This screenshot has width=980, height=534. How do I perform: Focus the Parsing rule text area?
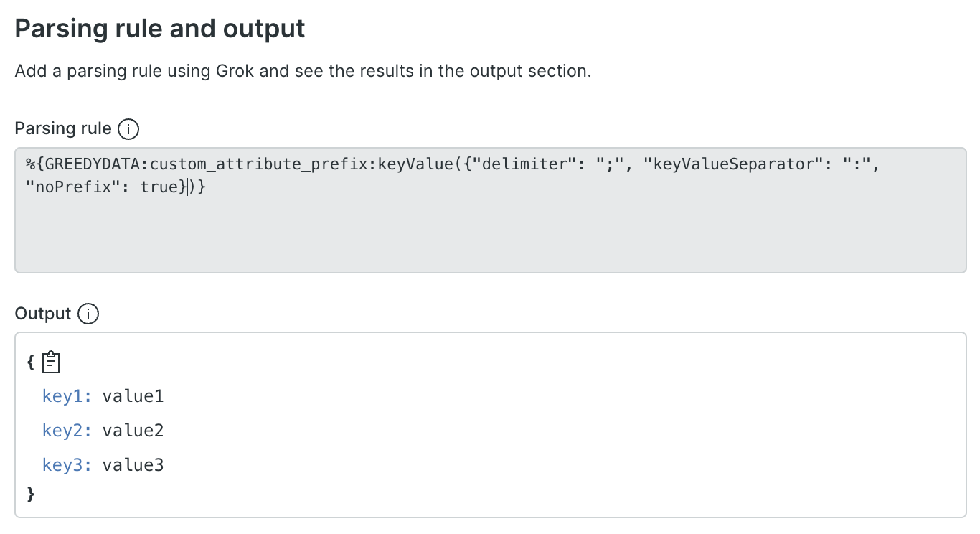[490, 230]
